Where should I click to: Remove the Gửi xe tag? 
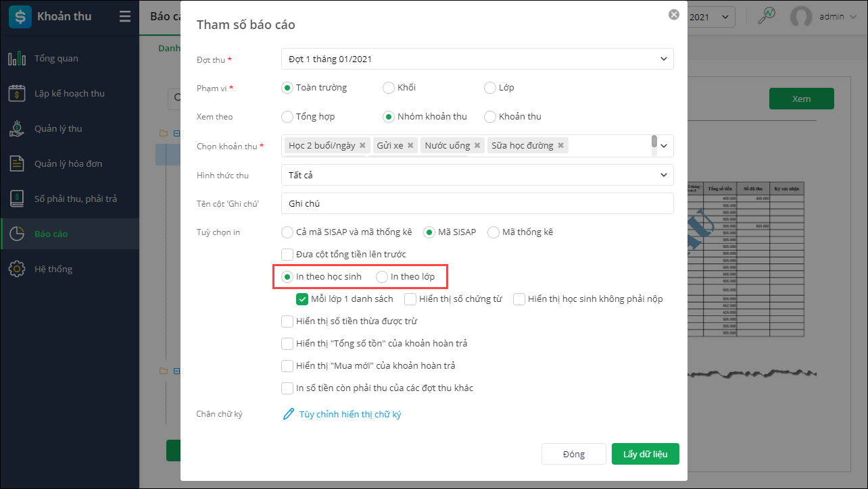coord(410,145)
